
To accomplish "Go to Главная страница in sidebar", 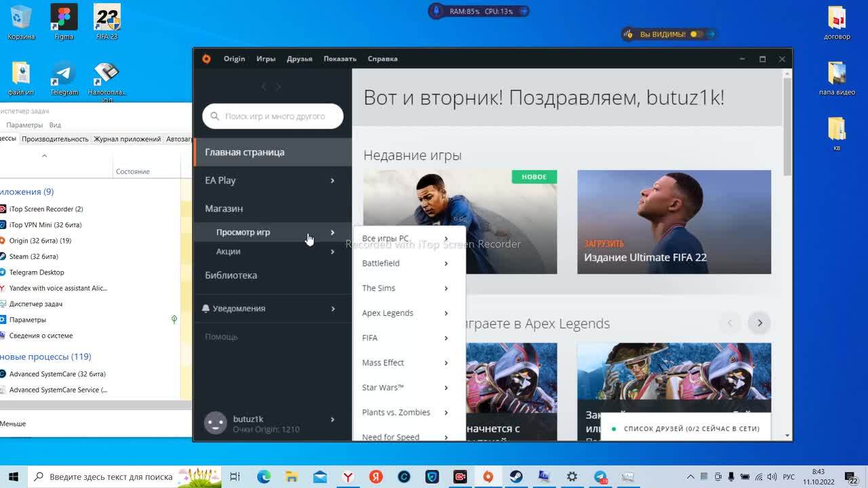I will [x=273, y=152].
